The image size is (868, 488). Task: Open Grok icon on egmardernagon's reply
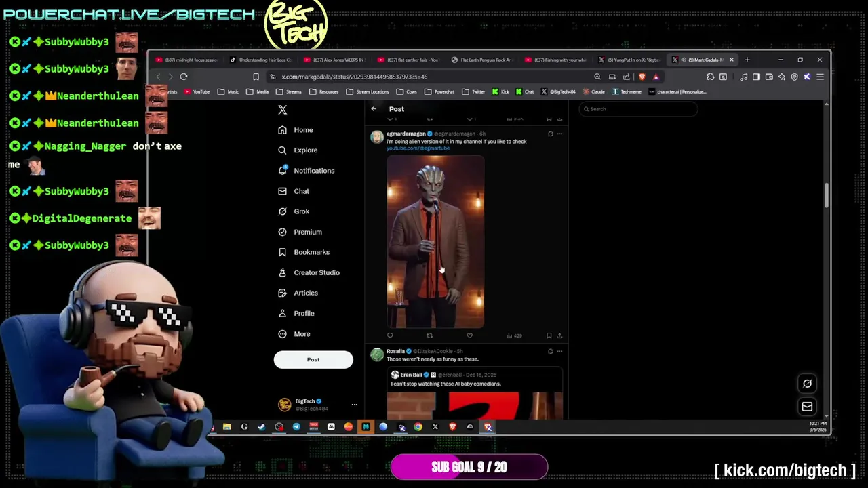551,134
